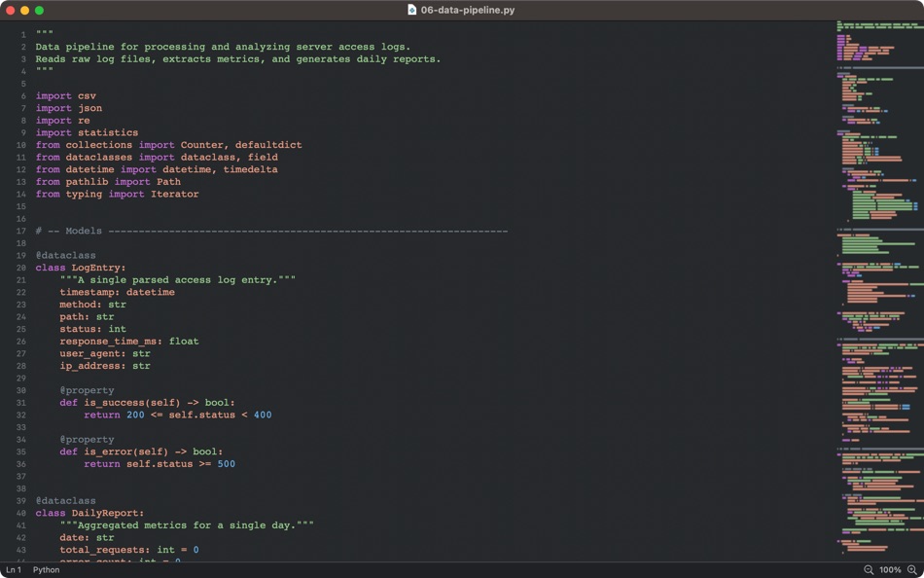
Task: Click the zoom in magnifier icon
Action: [x=912, y=570]
